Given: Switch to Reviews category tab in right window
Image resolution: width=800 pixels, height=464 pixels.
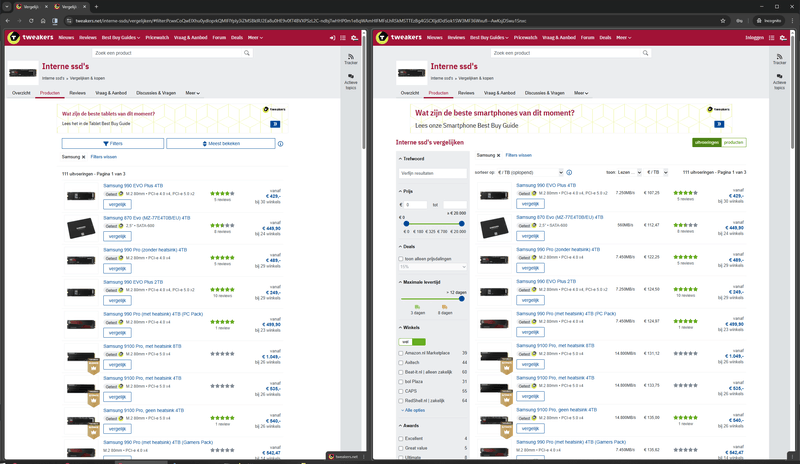Looking at the screenshot, I should click(466, 93).
